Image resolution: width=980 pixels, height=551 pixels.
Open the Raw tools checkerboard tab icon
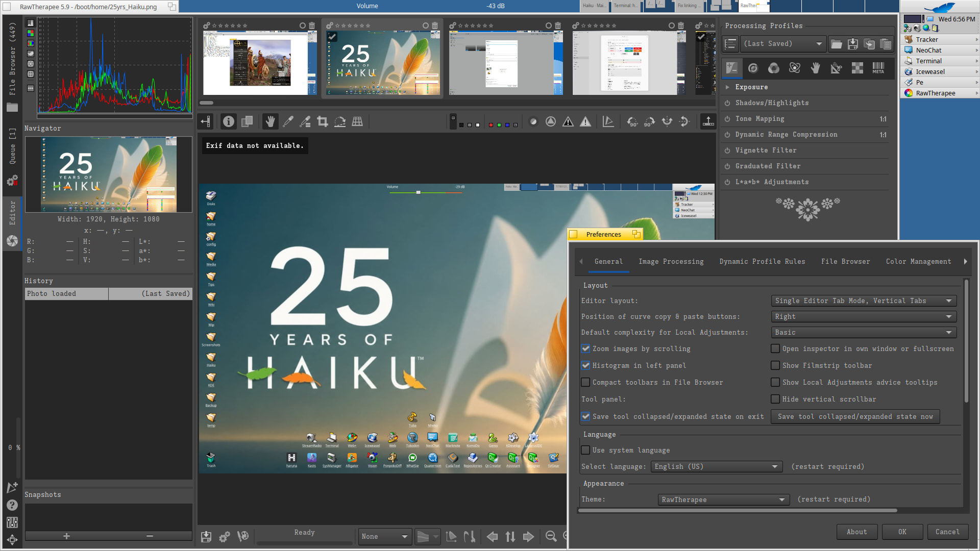pos(857,68)
